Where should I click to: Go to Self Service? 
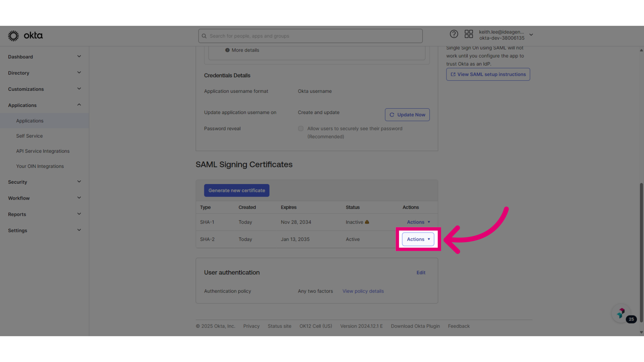pyautogui.click(x=30, y=136)
